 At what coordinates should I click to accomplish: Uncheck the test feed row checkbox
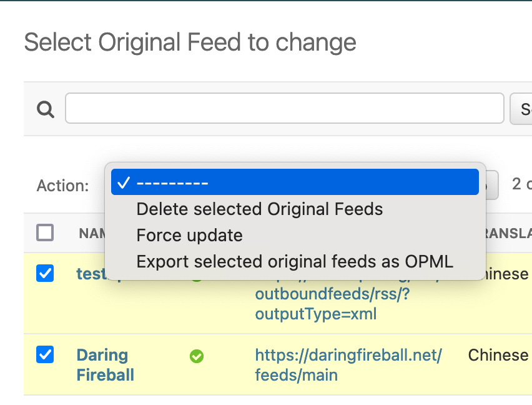[x=45, y=273]
